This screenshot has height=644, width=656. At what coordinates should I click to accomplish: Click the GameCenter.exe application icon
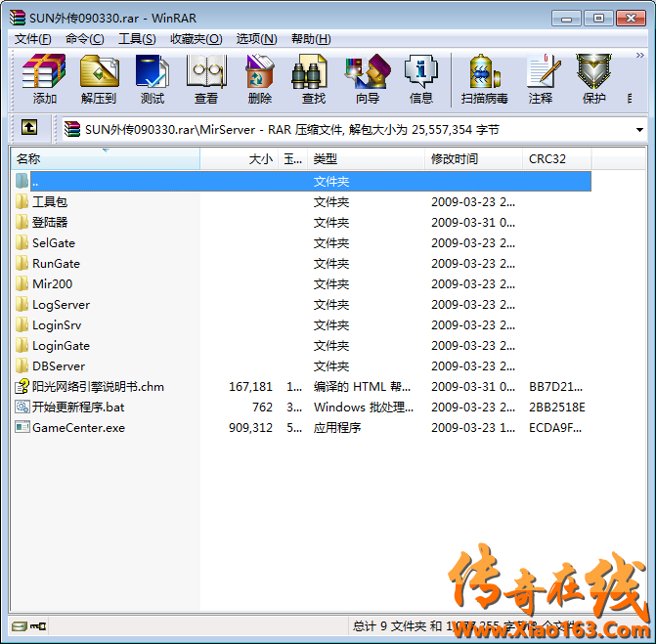(x=22, y=427)
